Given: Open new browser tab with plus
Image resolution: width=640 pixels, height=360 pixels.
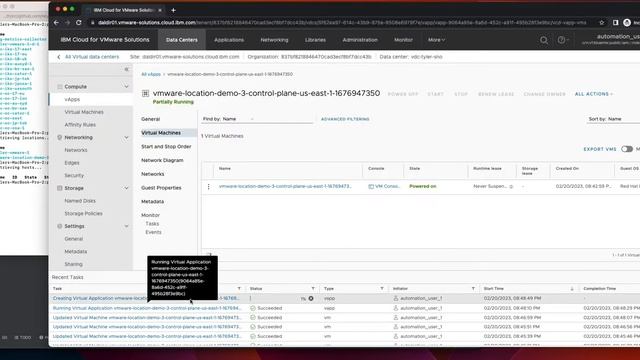Looking at the screenshot, I should click(173, 10).
